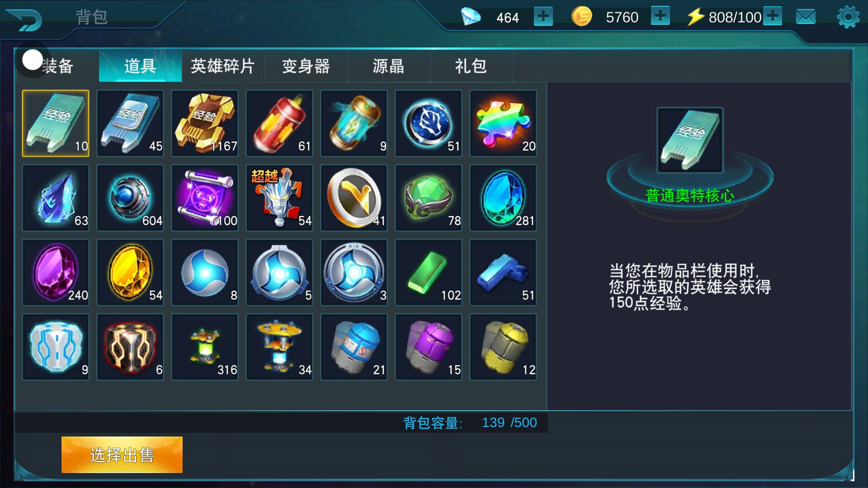Image resolution: width=868 pixels, height=488 pixels.
Task: Add gold coins with plus button
Action: [x=660, y=16]
